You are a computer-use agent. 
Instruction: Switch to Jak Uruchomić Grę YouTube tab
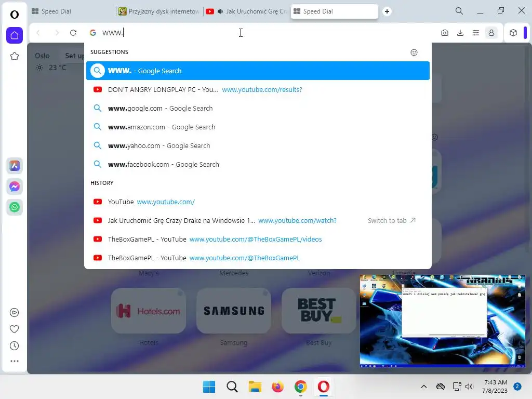(247, 11)
